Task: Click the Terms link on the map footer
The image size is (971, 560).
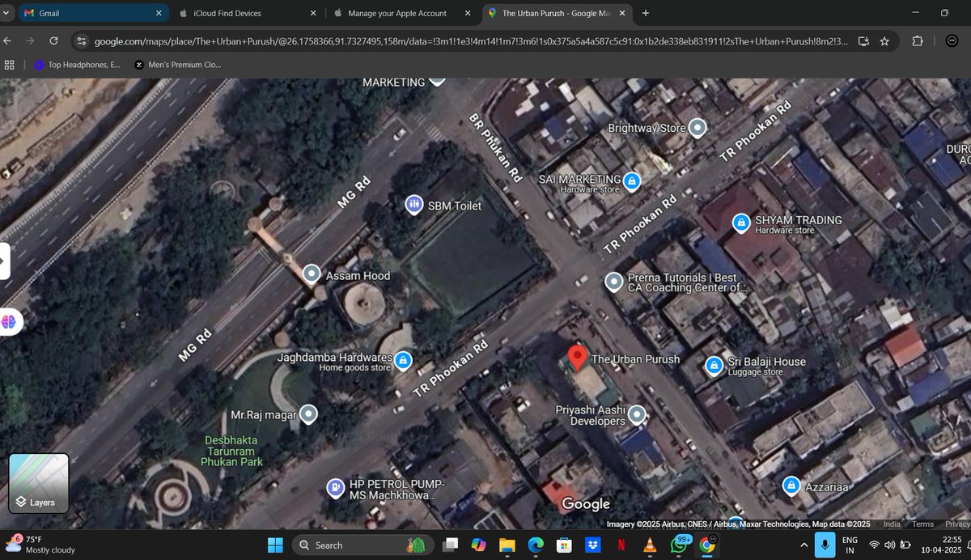Action: tap(922, 524)
